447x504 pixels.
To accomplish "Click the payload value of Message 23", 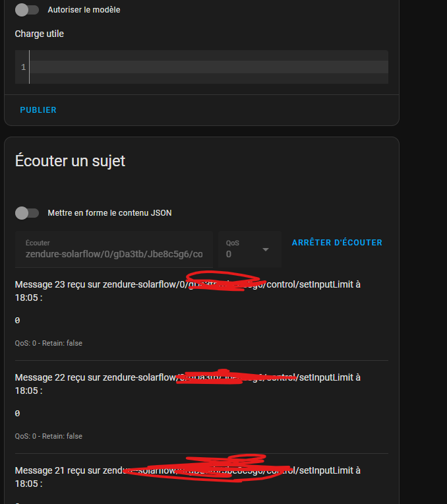I will tap(17, 320).
